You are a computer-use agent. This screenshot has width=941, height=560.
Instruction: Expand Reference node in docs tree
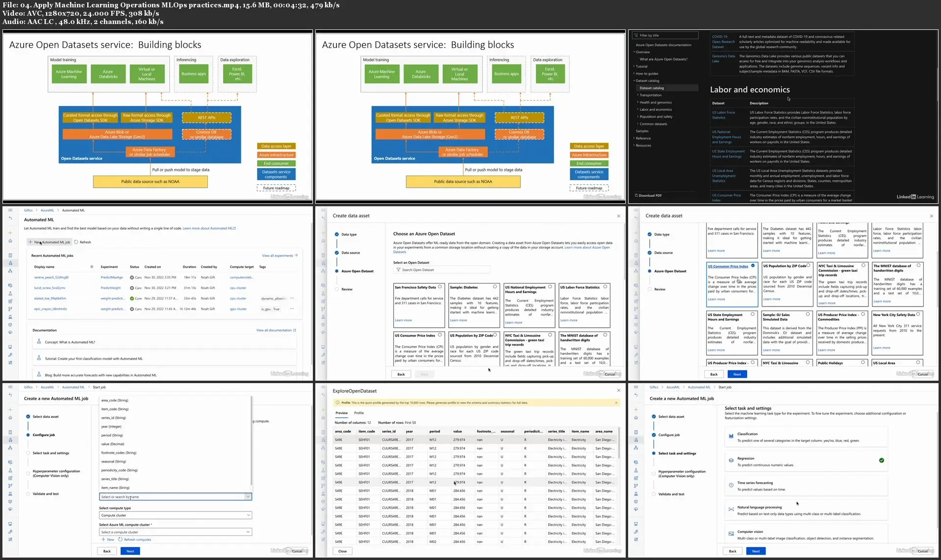tap(634, 138)
